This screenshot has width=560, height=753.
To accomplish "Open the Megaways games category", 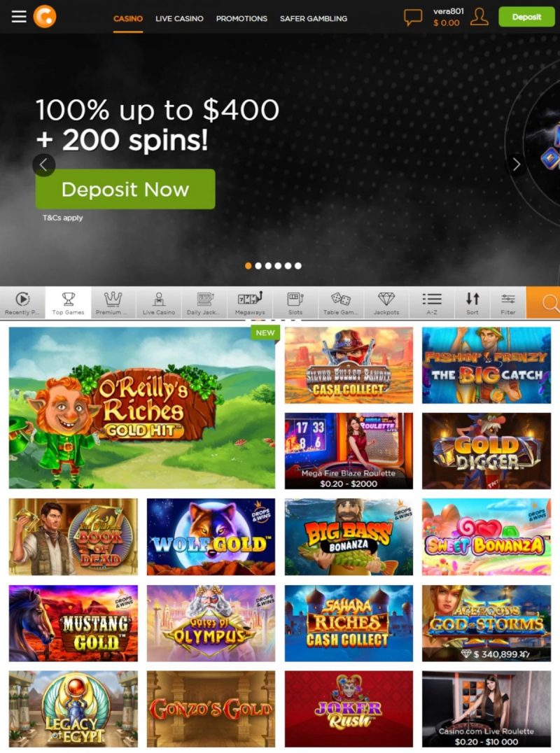I will (250, 303).
